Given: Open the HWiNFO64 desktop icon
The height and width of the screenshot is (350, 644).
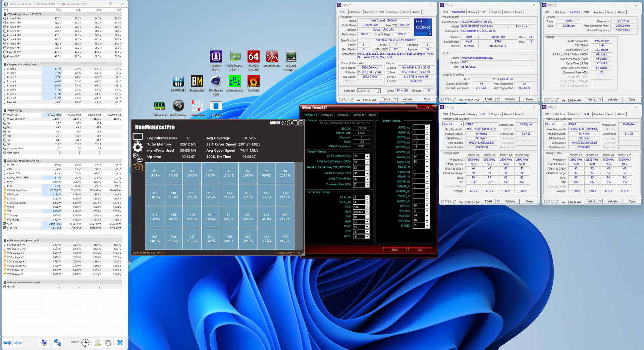Looking at the screenshot, I should click(x=178, y=83).
